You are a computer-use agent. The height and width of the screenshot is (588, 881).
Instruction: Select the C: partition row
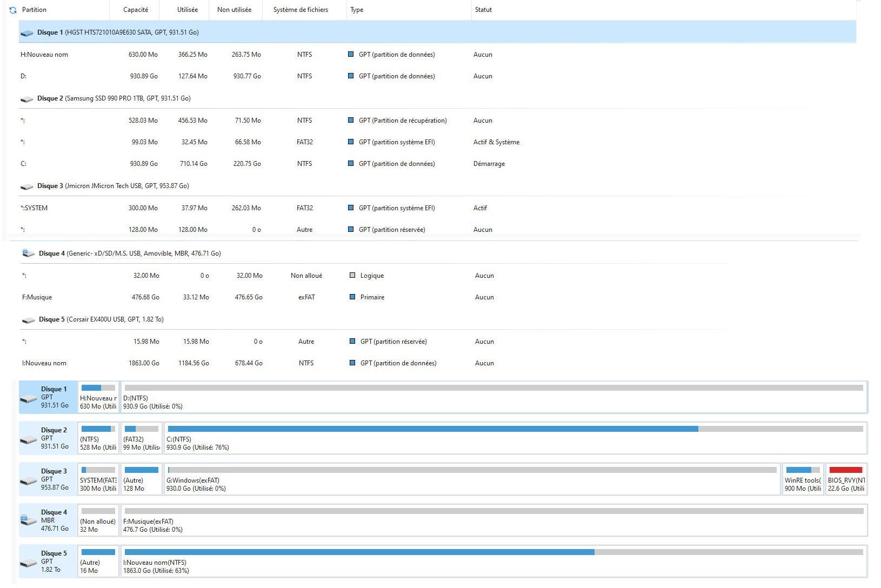coord(23,164)
